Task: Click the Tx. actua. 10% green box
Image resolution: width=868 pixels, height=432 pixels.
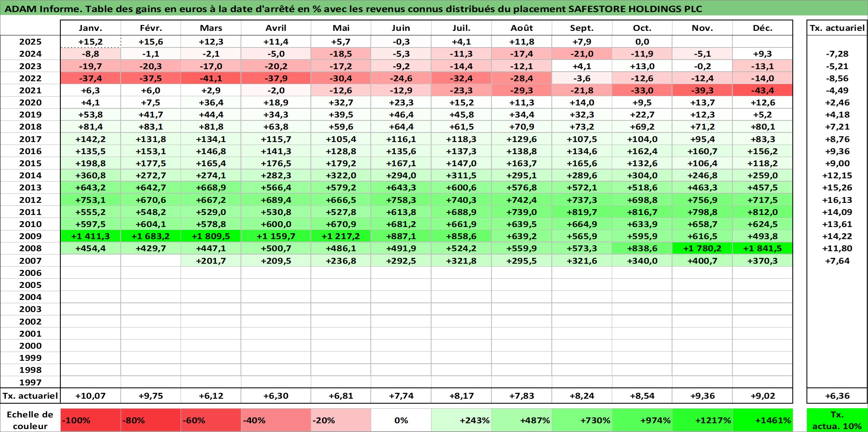Action: [x=837, y=420]
